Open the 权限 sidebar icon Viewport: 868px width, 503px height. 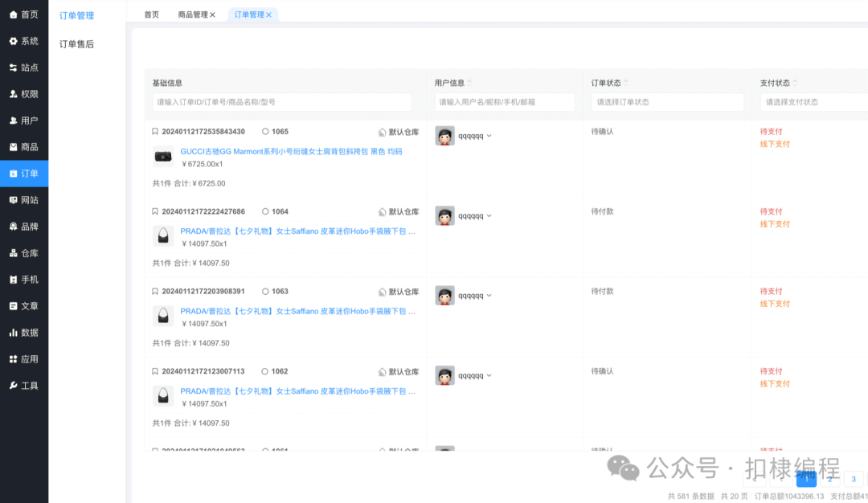(24, 93)
